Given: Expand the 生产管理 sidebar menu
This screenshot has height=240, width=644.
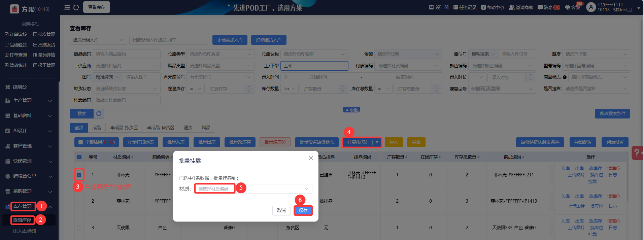Looking at the screenshot, I should pyautogui.click(x=30, y=100).
